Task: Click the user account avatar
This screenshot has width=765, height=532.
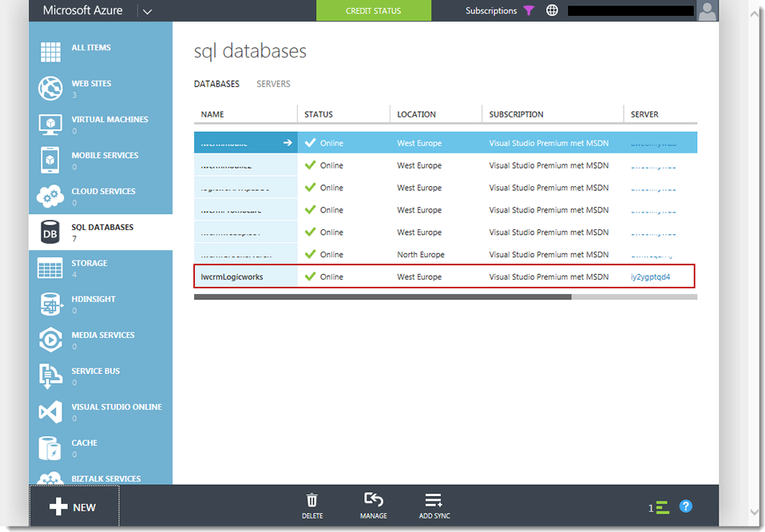Action: pos(707,10)
